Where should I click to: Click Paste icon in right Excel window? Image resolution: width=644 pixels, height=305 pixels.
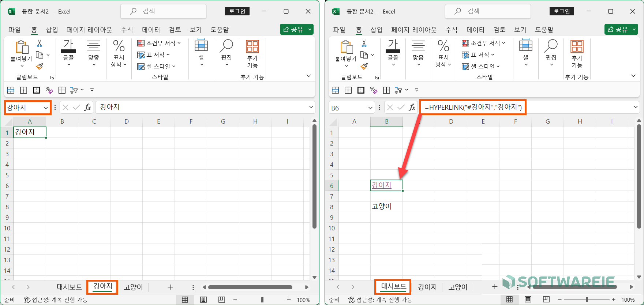click(346, 47)
